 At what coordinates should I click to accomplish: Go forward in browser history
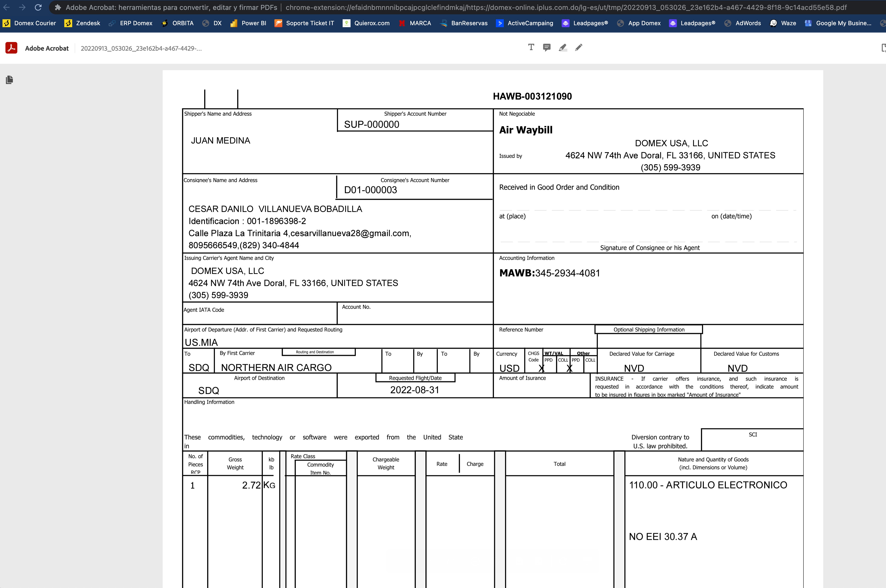tap(22, 7)
